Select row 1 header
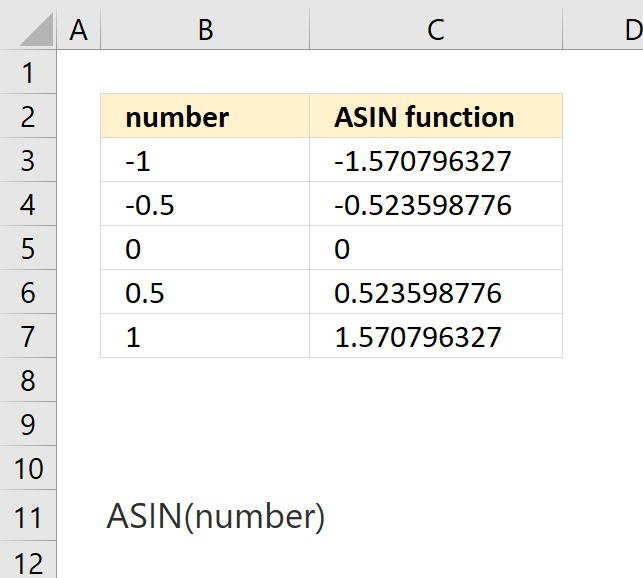Viewport: 643px width, 578px height. coord(28,72)
